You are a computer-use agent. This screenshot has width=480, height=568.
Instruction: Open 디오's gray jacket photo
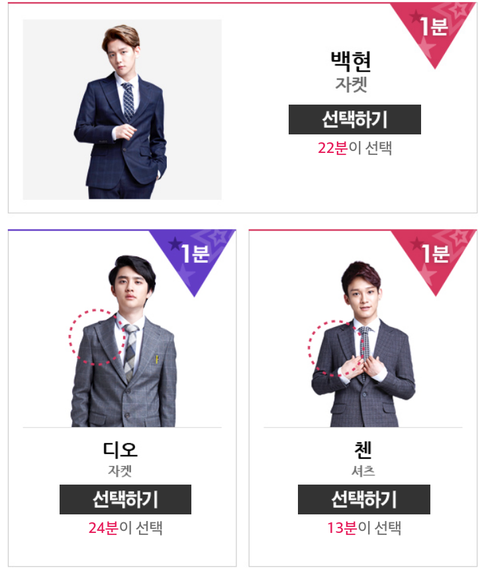pyautogui.click(x=123, y=341)
